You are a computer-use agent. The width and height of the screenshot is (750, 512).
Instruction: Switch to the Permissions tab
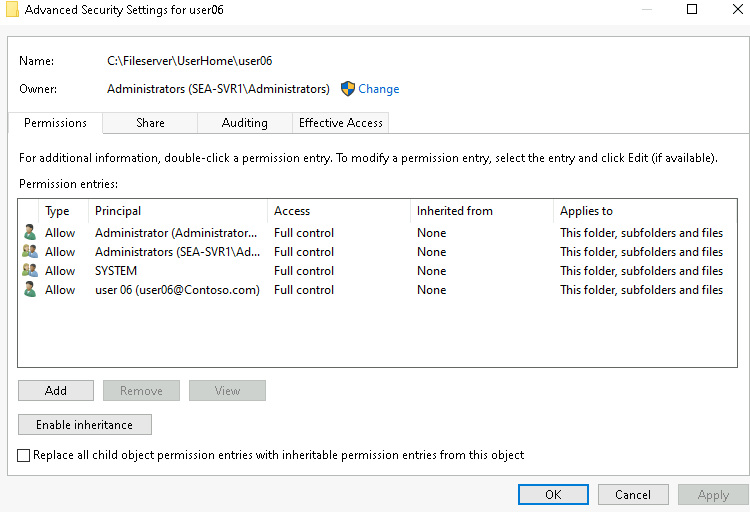click(55, 123)
